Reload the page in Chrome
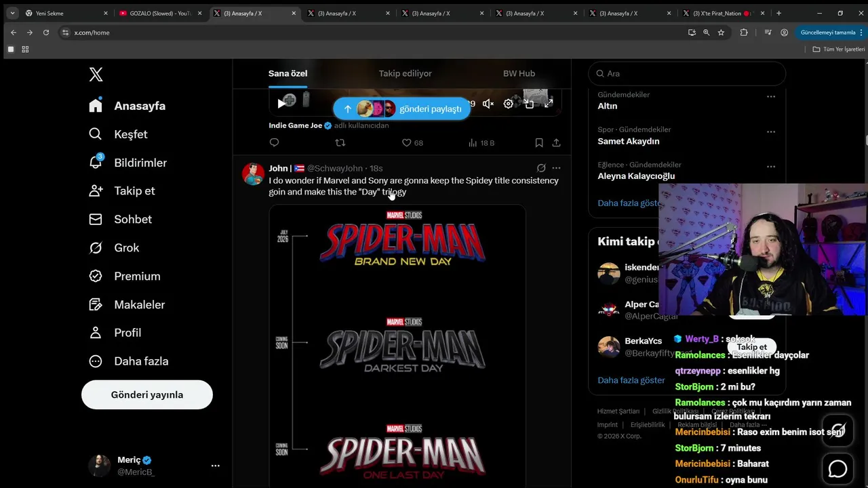This screenshot has width=868, height=488. pyautogui.click(x=46, y=33)
